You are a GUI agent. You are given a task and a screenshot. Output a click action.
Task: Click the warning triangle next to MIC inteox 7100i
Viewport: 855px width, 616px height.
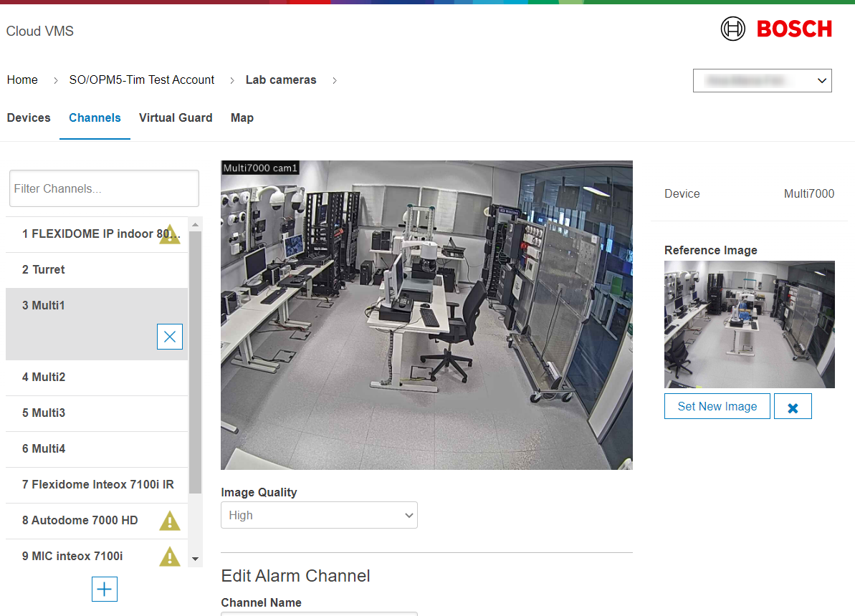click(169, 557)
